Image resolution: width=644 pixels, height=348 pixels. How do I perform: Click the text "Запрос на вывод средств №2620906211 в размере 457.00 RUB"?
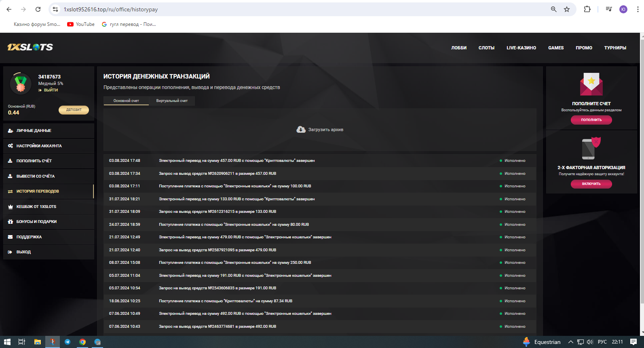tap(217, 173)
